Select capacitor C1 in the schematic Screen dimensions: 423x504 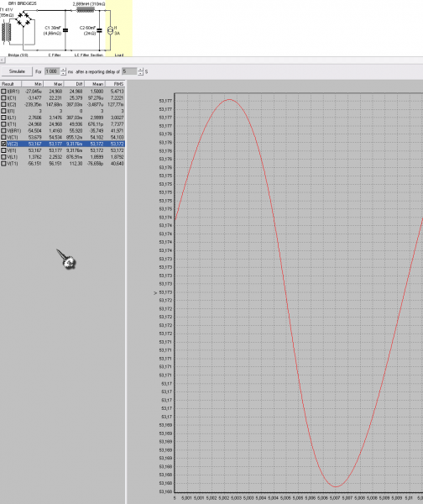[x=65, y=30]
